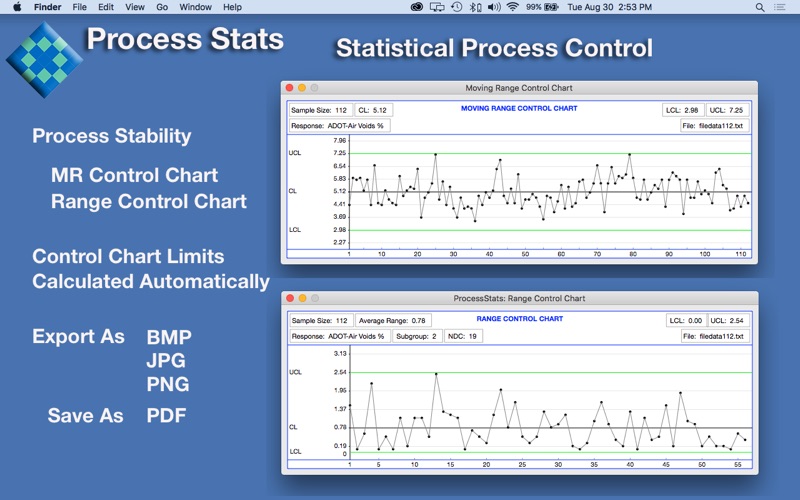Open the Edit menu
800x500 pixels.
coord(106,7)
